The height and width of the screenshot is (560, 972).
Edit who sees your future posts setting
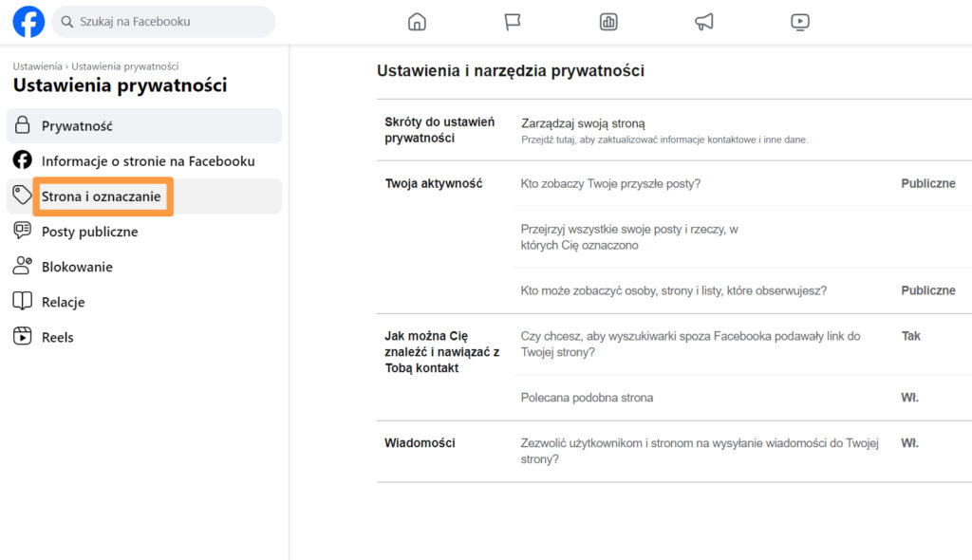click(x=610, y=183)
